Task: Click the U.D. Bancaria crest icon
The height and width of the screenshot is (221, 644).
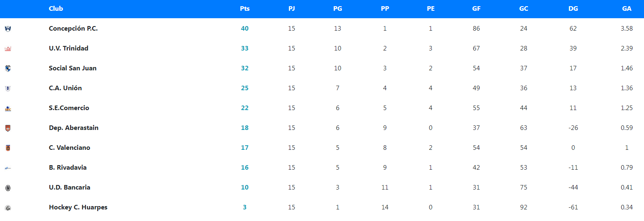Action: [8, 188]
